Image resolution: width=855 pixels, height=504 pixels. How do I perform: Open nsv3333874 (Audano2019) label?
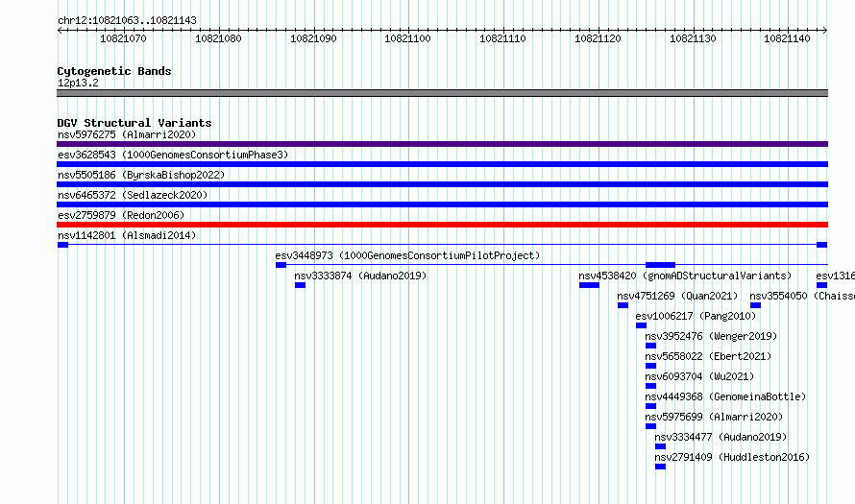tap(360, 276)
